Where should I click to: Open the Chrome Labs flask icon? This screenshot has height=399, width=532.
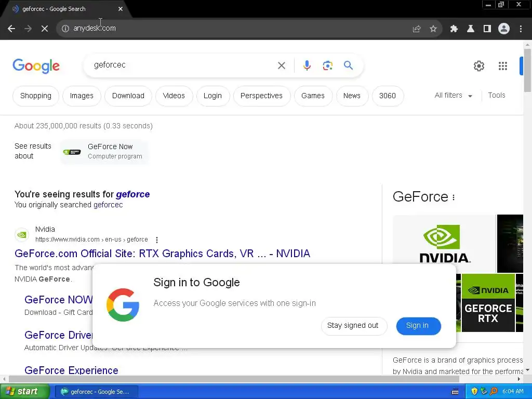point(471,29)
